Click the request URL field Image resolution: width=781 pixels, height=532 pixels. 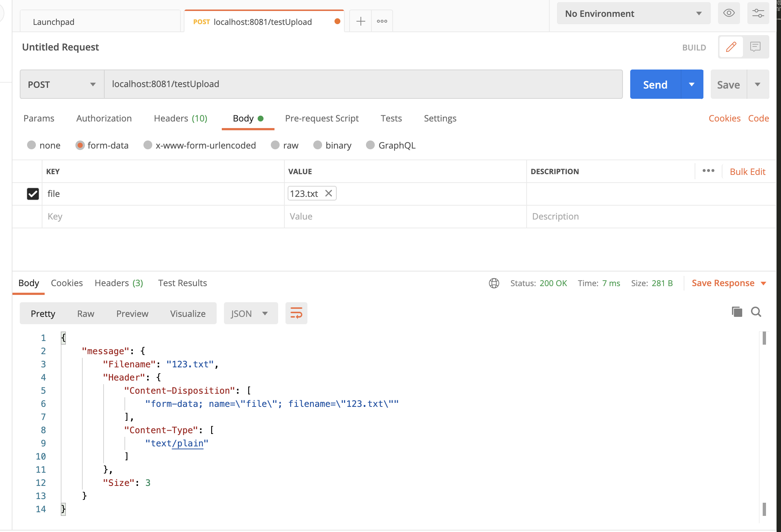(x=363, y=84)
